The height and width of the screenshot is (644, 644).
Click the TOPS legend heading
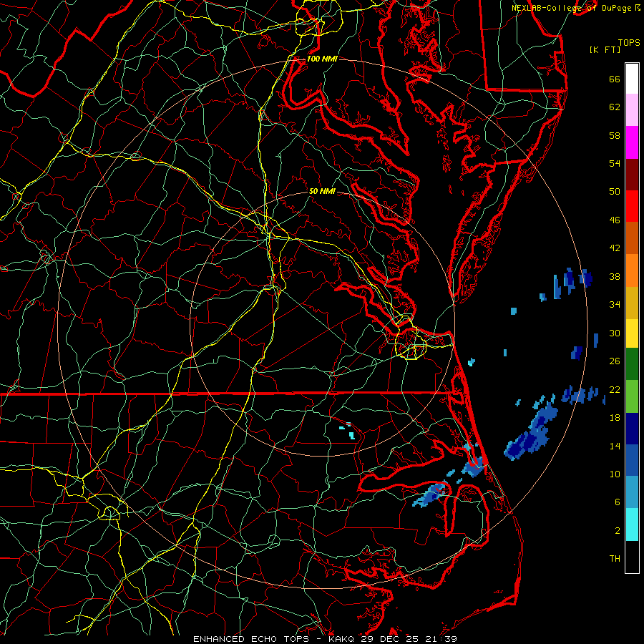tap(629, 42)
